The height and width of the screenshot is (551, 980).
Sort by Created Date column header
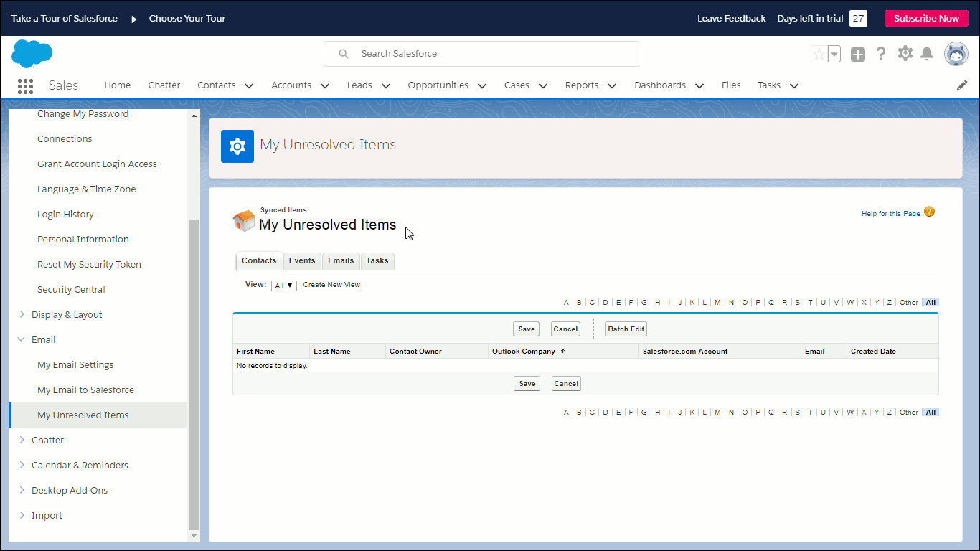point(873,352)
